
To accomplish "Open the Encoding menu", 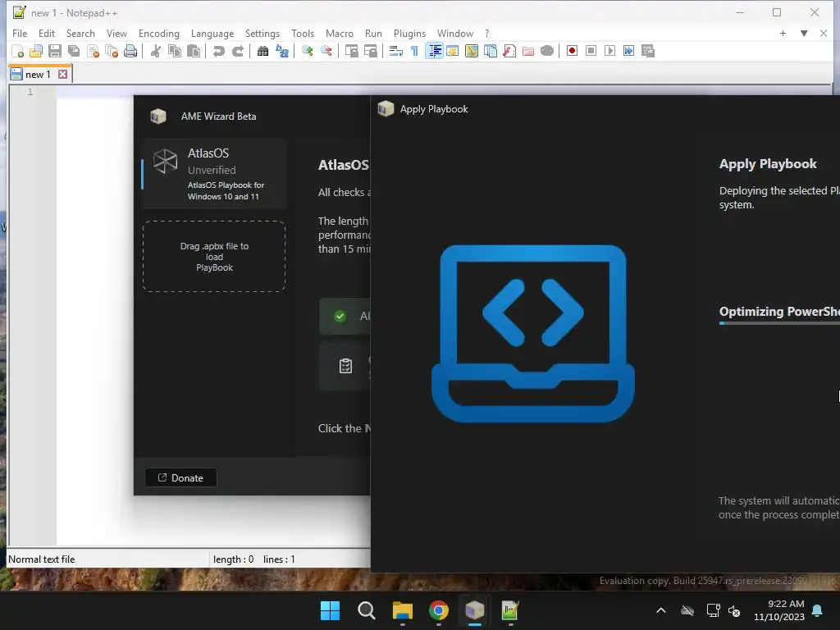I will (158, 33).
